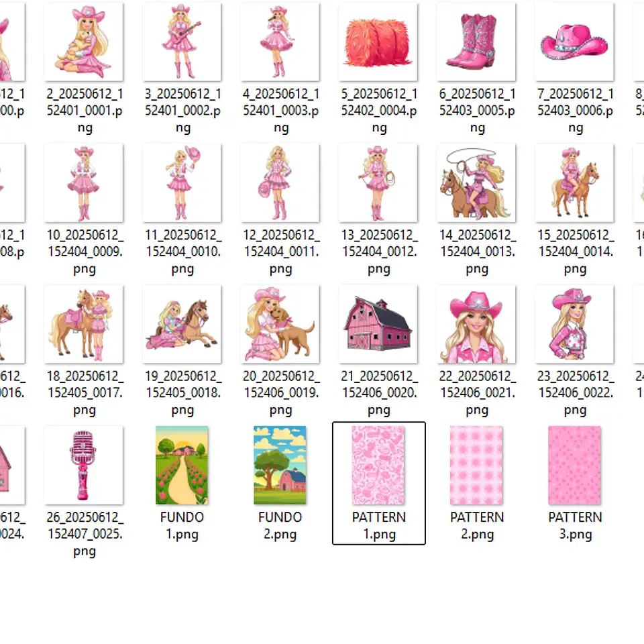Select the girl standing beside horse 18_20250612_152405_0017.png
The height and width of the screenshot is (644, 644).
[84, 323]
